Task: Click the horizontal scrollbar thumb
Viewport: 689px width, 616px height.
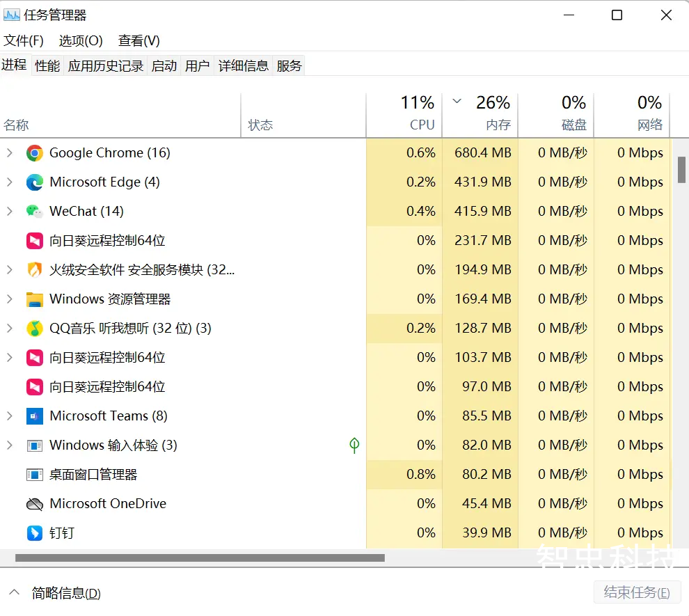Action: tap(200, 558)
